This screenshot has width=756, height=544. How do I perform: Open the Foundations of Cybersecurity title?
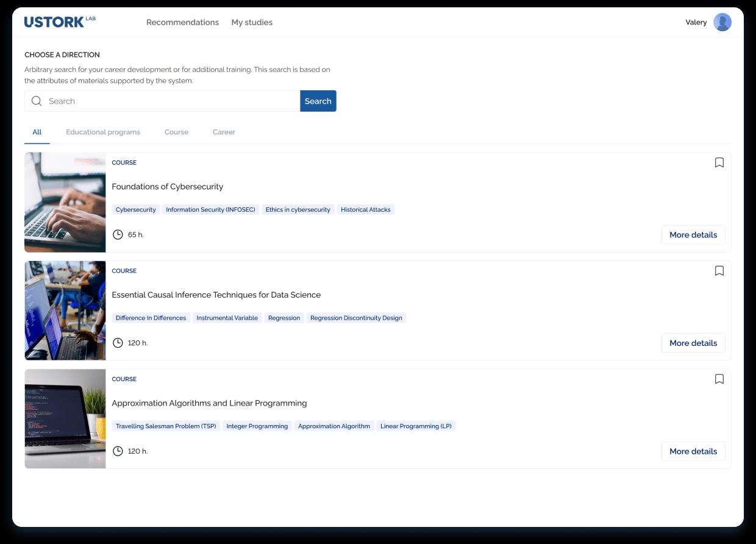pyautogui.click(x=167, y=187)
